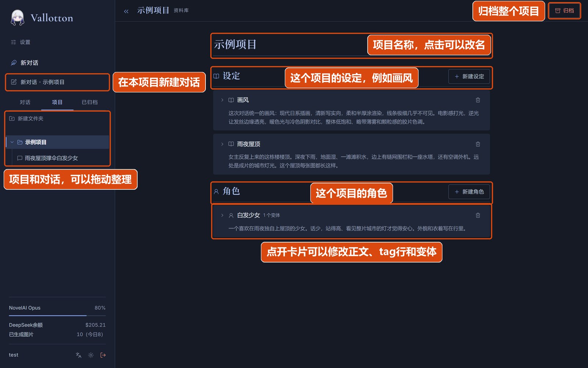588x368 pixels.
Task: Click the 白发少女 person icon
Action: coord(231,215)
